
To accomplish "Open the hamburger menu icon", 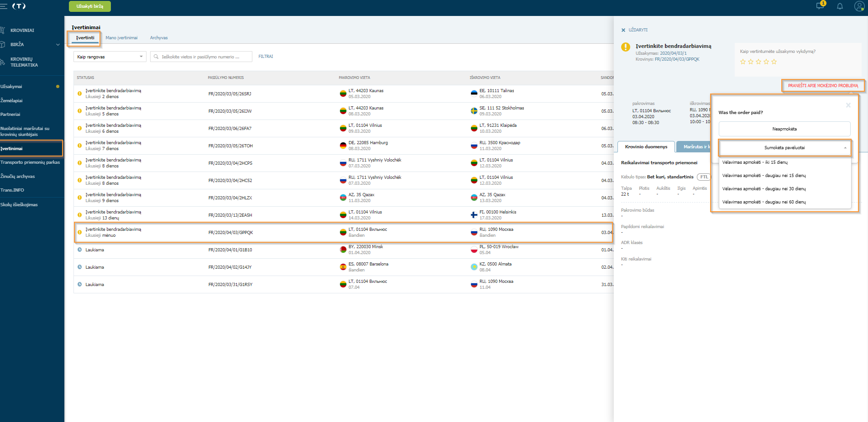I will (3, 6).
